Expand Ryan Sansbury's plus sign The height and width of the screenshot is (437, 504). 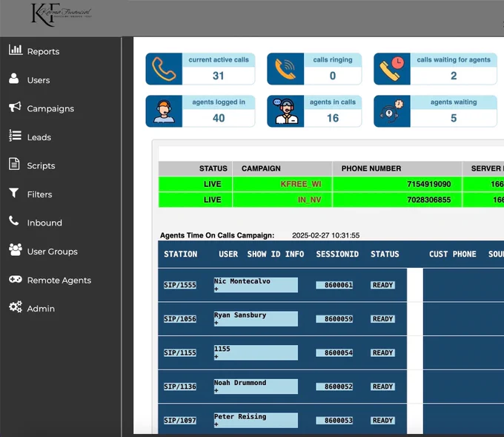[x=216, y=323]
